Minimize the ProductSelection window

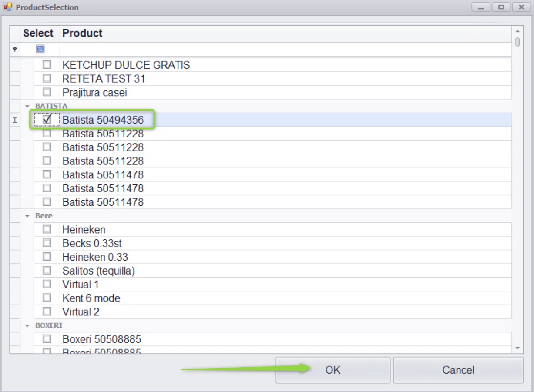pyautogui.click(x=481, y=7)
